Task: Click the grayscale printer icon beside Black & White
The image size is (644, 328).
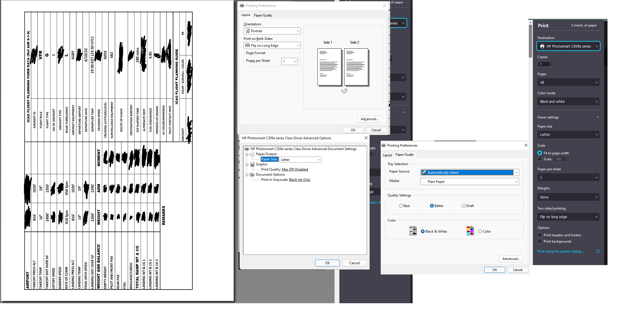Action: (413, 231)
